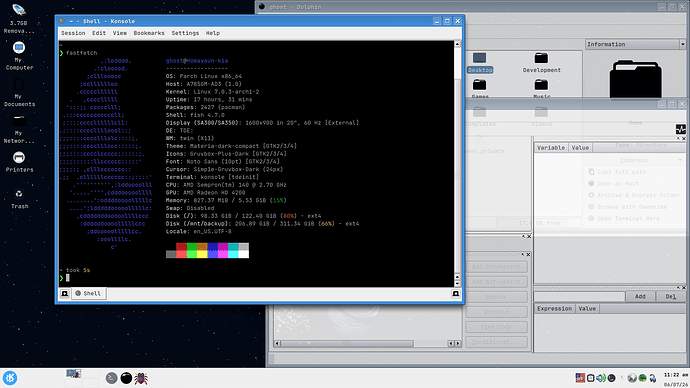This screenshot has height=388, width=690.
Task: Open the Session menu in Konsole
Action: [x=73, y=33]
